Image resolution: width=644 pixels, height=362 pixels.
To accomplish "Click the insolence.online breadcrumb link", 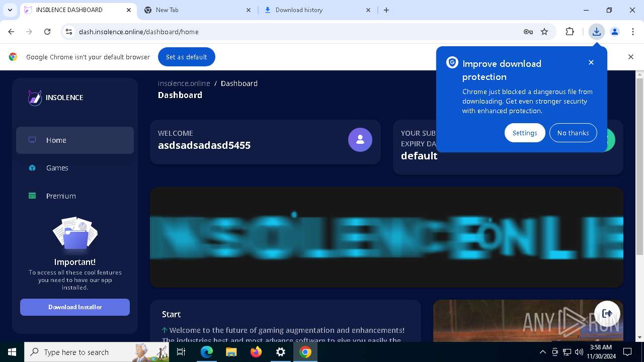I will [184, 83].
